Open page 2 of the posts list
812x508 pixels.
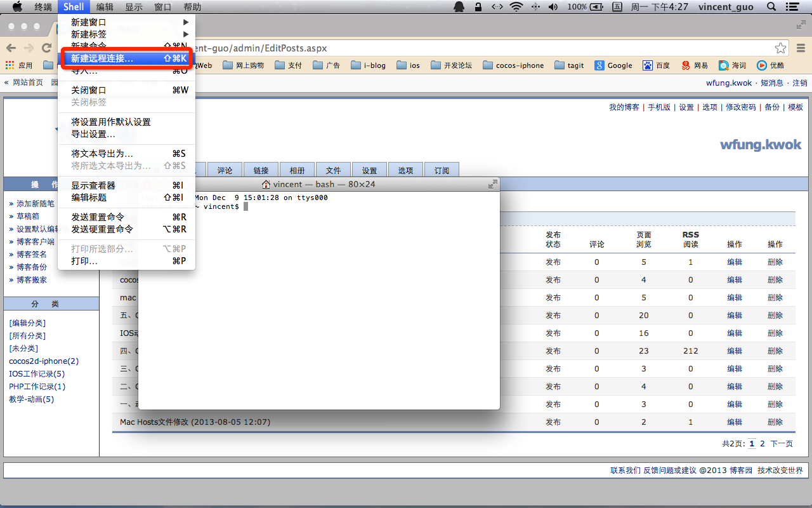point(763,444)
